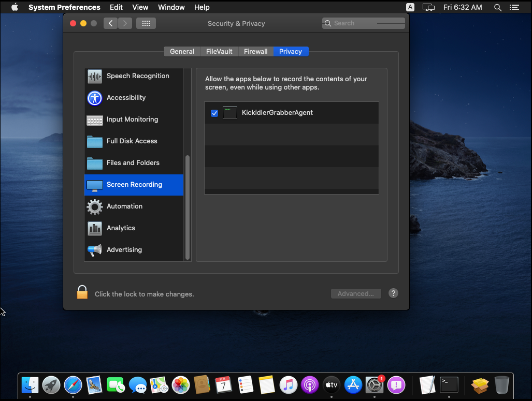The height and width of the screenshot is (401, 532).
Task: Open the Trash in the Dock
Action: pyautogui.click(x=502, y=385)
